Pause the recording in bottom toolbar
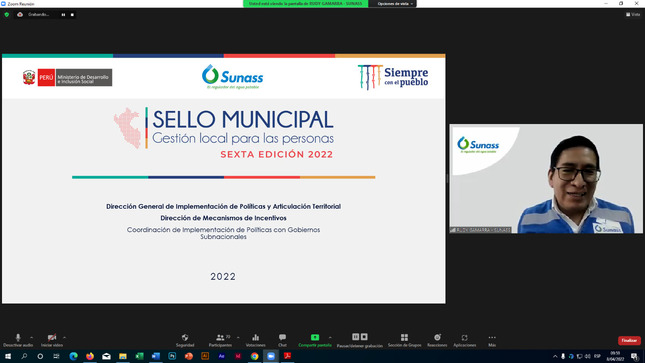645x363 pixels. tap(356, 337)
